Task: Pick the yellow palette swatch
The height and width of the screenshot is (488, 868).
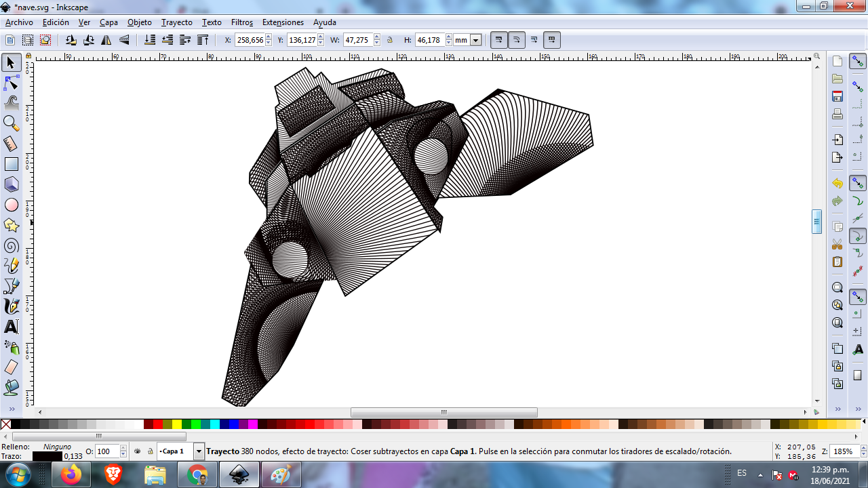Action: click(177, 424)
